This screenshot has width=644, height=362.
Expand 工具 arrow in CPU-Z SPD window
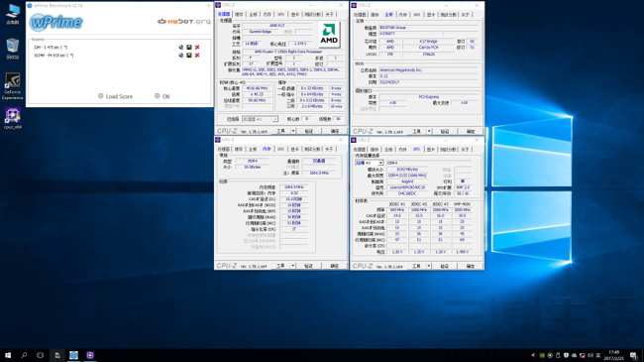(x=428, y=266)
